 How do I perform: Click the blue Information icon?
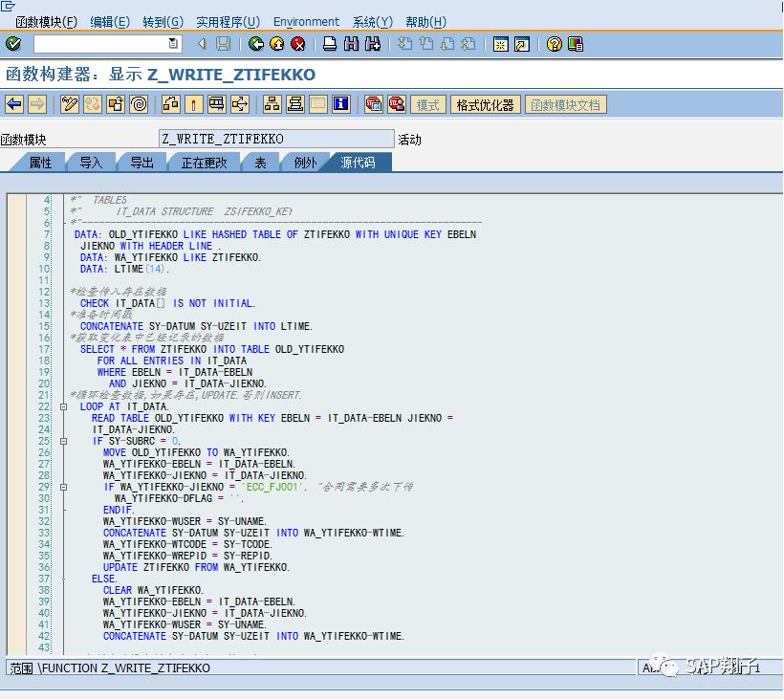click(341, 104)
